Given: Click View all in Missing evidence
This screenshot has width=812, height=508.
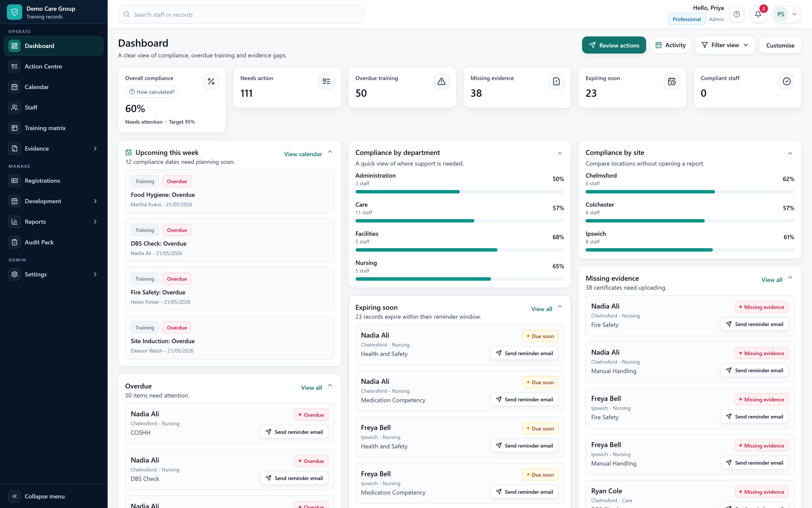Looking at the screenshot, I should point(772,280).
